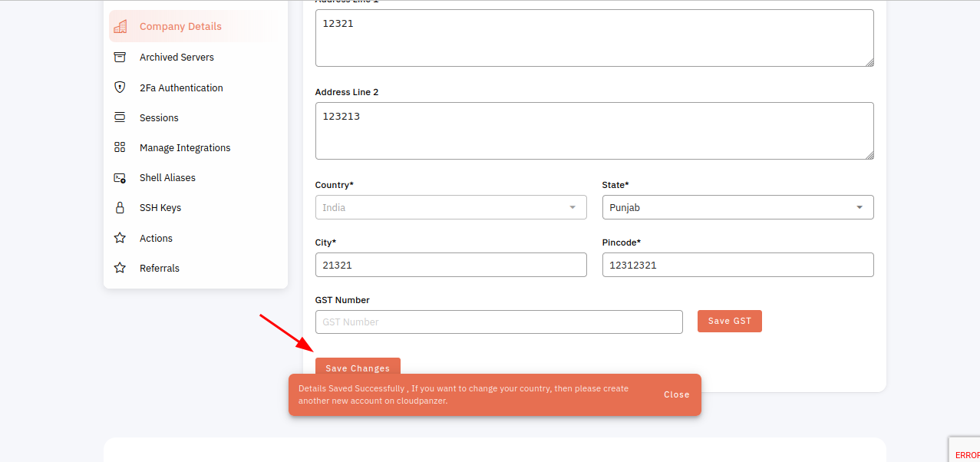
Task: Open the Sessions page
Action: click(x=159, y=117)
